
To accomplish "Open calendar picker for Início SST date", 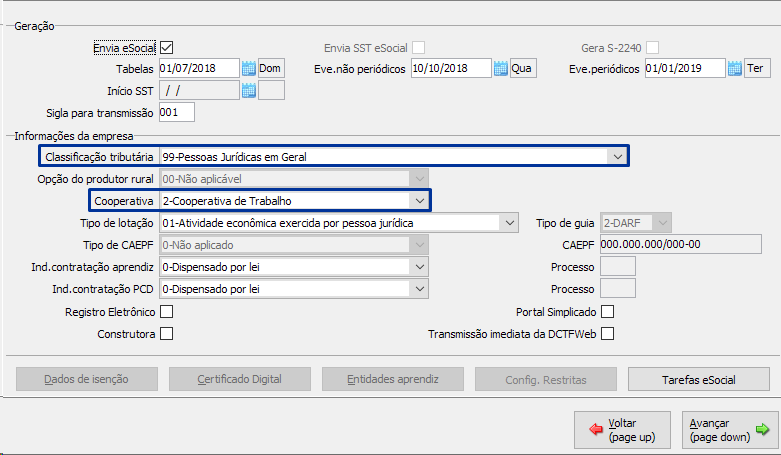I will coord(249,91).
